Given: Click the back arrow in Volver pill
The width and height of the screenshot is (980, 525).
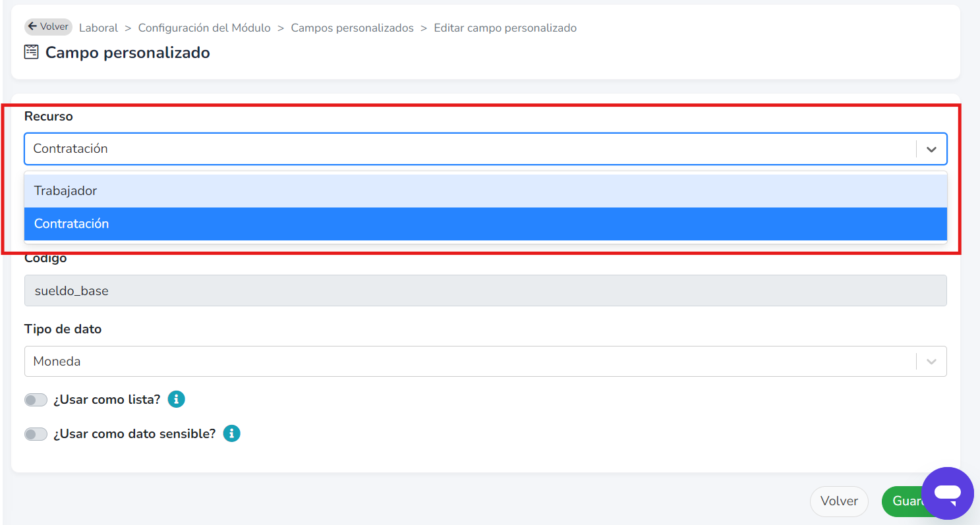Looking at the screenshot, I should 32,26.
